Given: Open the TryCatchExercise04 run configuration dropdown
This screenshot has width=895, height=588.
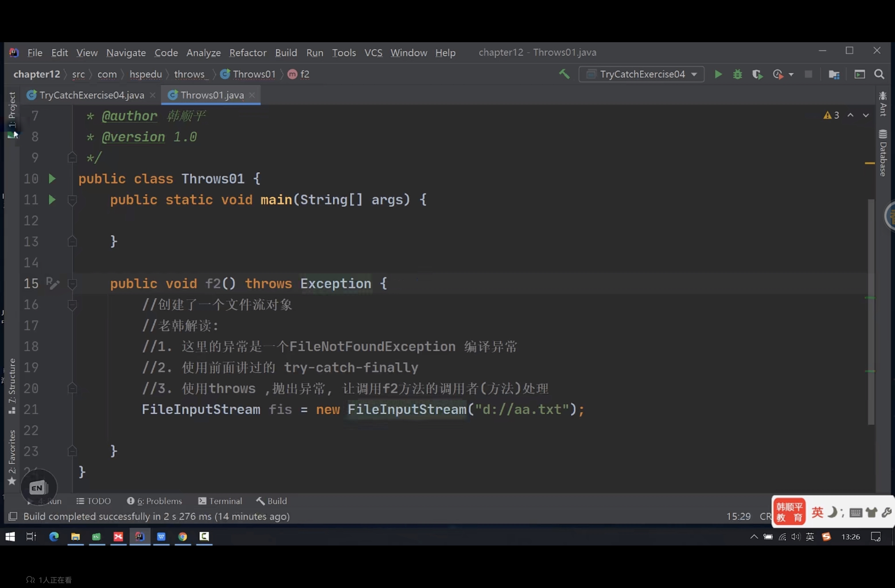Looking at the screenshot, I should [x=642, y=74].
